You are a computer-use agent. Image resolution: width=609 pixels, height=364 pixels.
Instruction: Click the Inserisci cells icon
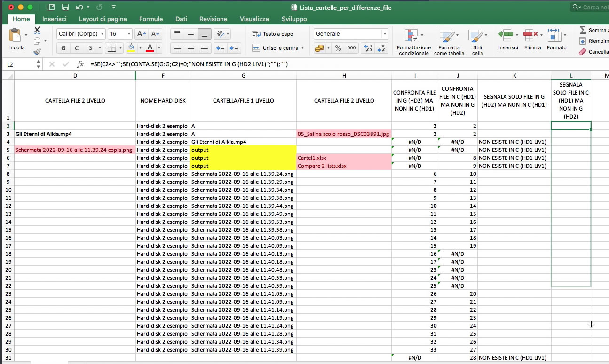coord(506,35)
